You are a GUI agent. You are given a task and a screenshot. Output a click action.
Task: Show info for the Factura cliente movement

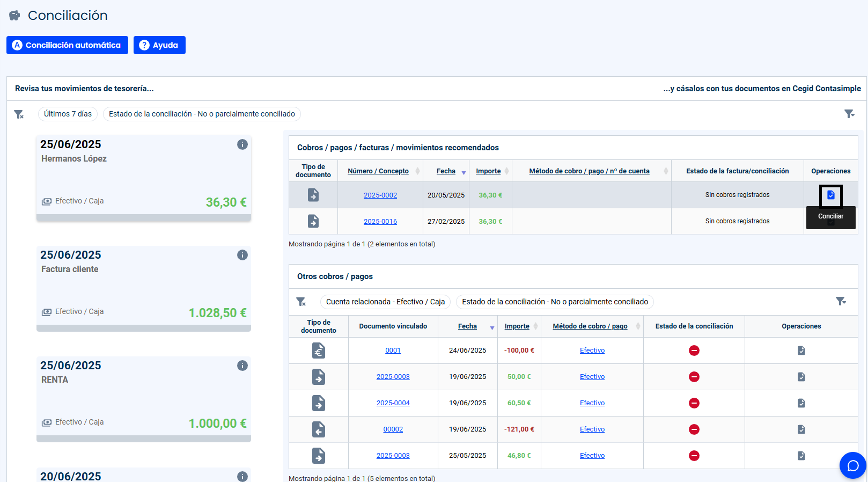click(x=242, y=255)
